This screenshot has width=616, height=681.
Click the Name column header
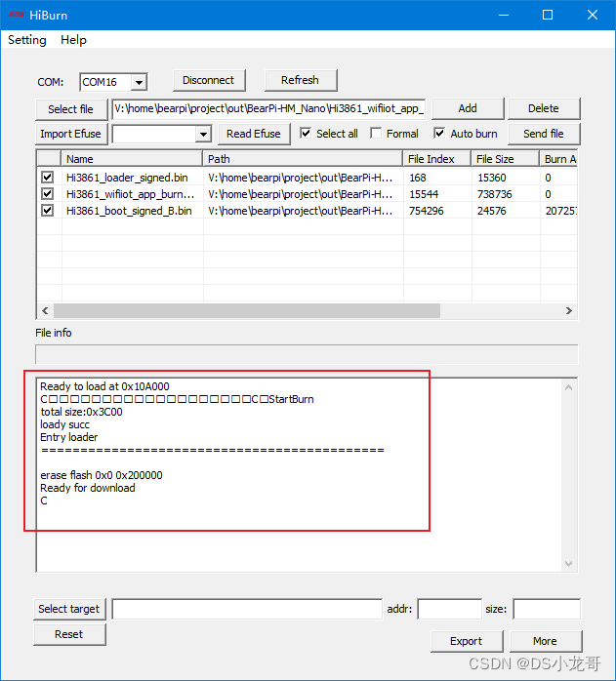(132, 159)
